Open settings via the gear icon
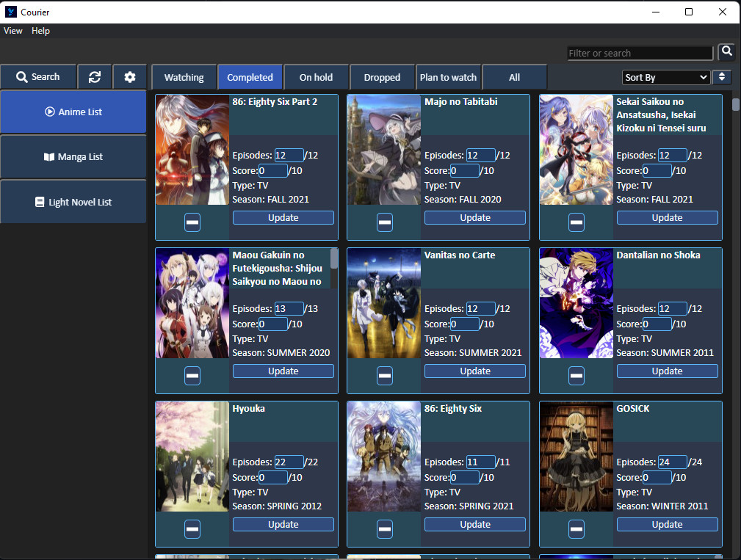This screenshot has height=560, width=741. point(130,77)
